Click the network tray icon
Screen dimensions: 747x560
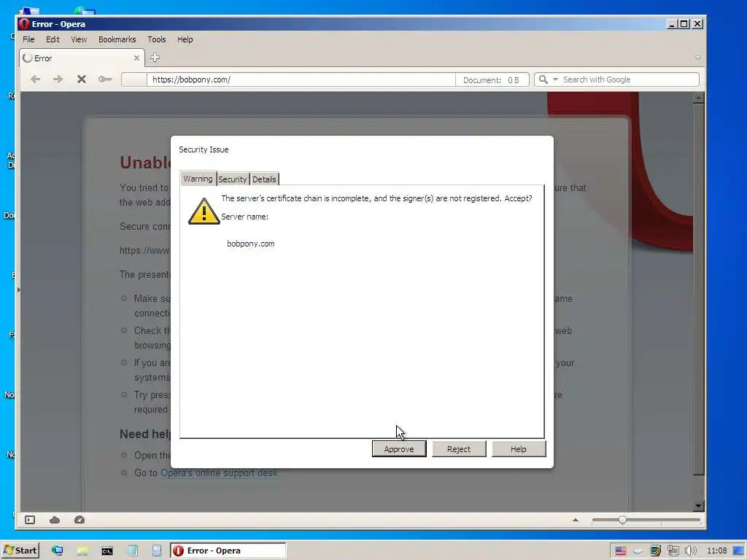(673, 551)
